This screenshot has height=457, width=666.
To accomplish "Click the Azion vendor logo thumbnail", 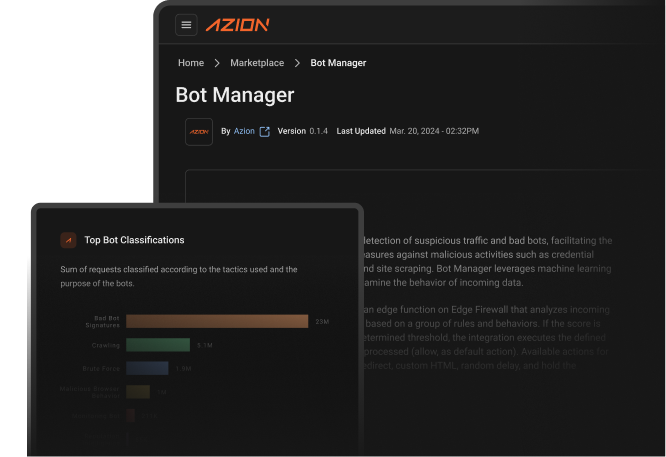I will click(x=199, y=132).
